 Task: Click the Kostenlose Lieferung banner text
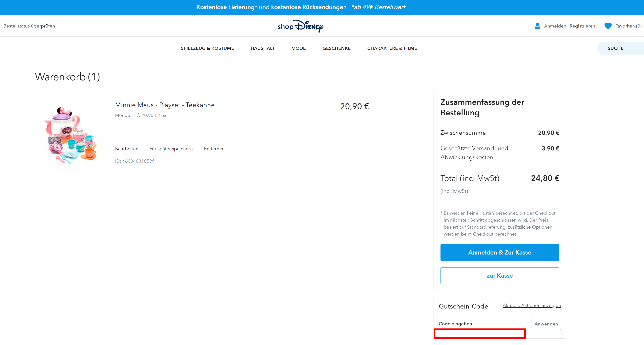(x=301, y=7)
